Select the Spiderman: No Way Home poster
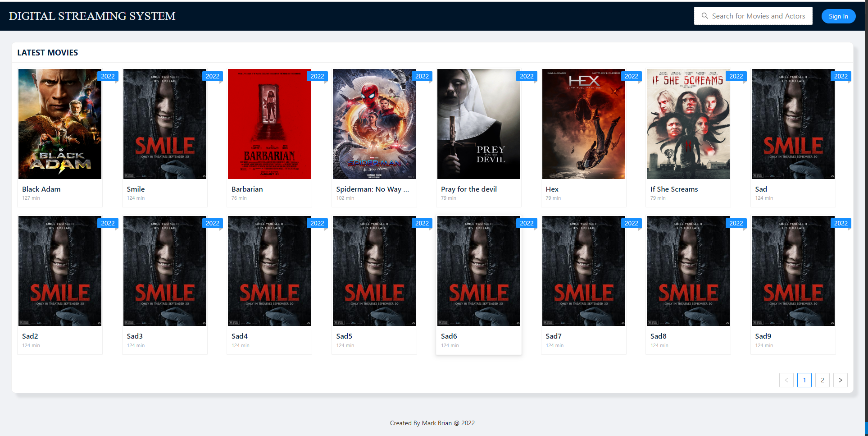The width and height of the screenshot is (868, 436). (x=374, y=124)
